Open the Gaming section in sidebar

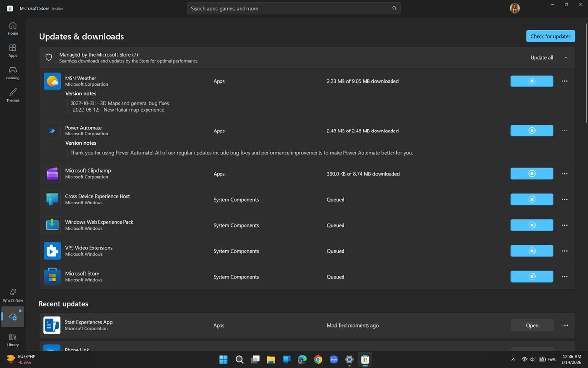tap(13, 73)
